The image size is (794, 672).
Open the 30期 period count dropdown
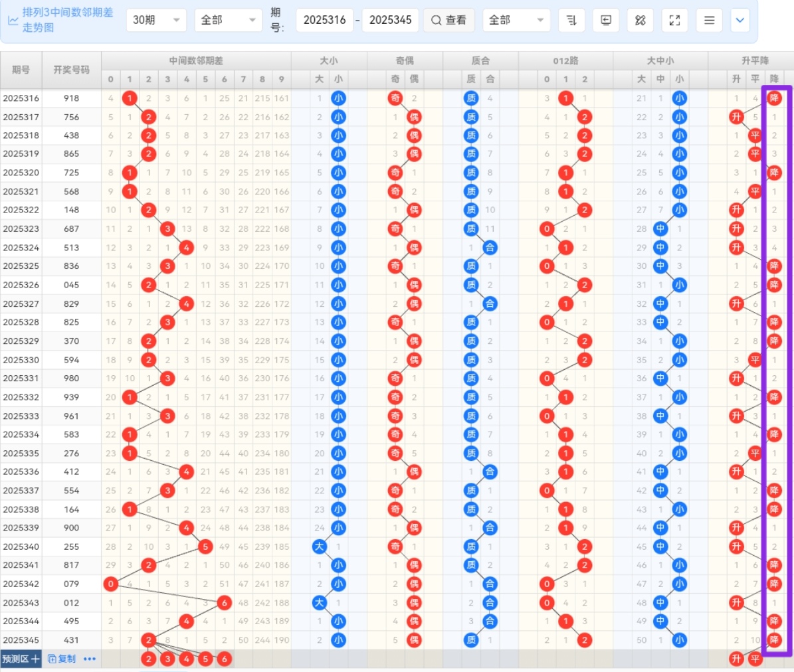click(156, 20)
